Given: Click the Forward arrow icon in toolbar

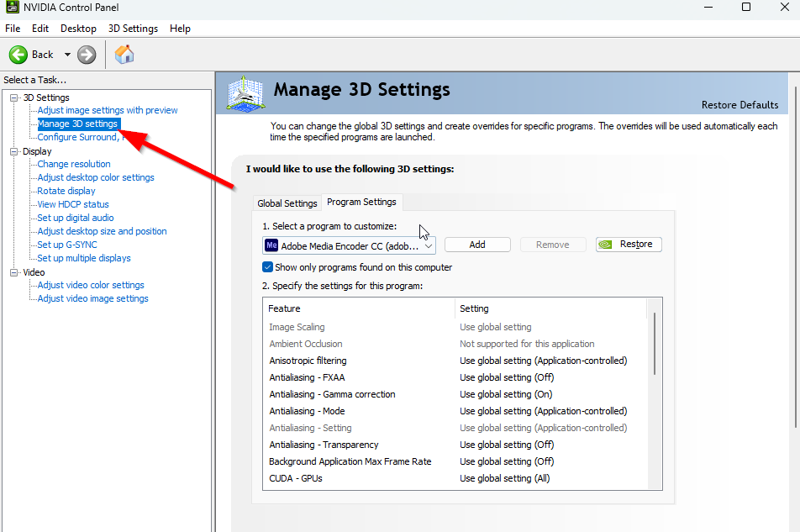Looking at the screenshot, I should point(87,55).
